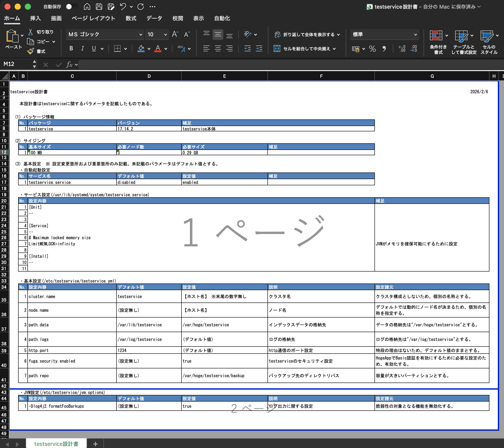Viewport: 504px width, 448px height.
Task: Open the データ ribbon tab
Action: pyautogui.click(x=155, y=18)
